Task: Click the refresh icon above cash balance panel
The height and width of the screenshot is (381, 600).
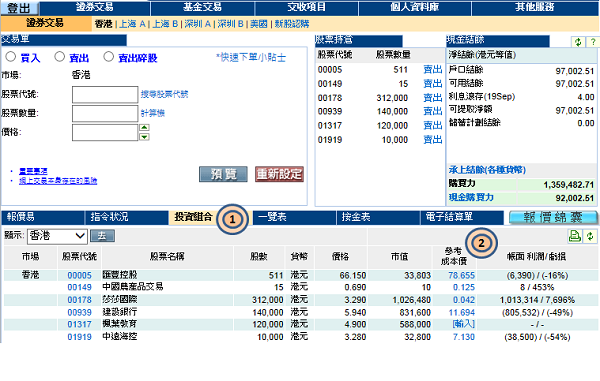Action: [578, 42]
